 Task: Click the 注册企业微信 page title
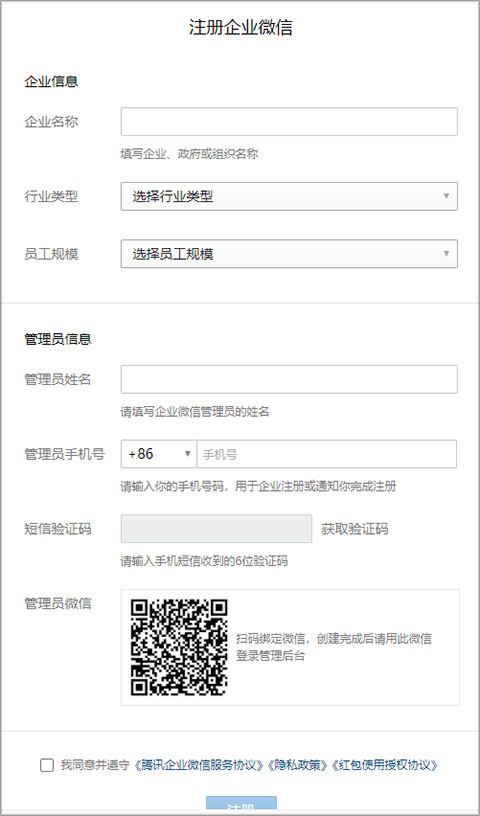point(240,28)
